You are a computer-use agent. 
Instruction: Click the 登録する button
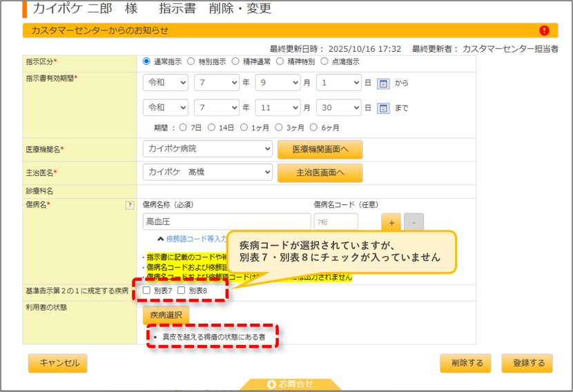pos(527,363)
